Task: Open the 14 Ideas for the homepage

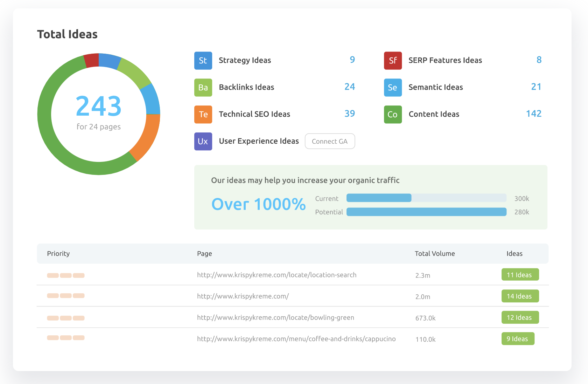Action: (520, 296)
